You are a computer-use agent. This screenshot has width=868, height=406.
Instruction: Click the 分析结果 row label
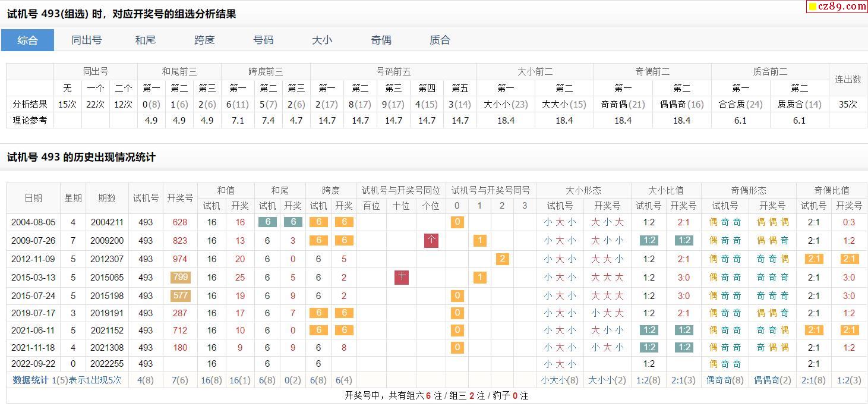tap(30, 104)
